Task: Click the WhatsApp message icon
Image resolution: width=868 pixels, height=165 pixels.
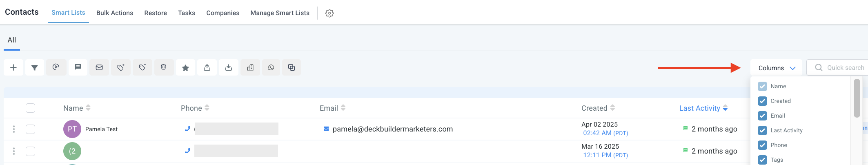Action: click(271, 68)
